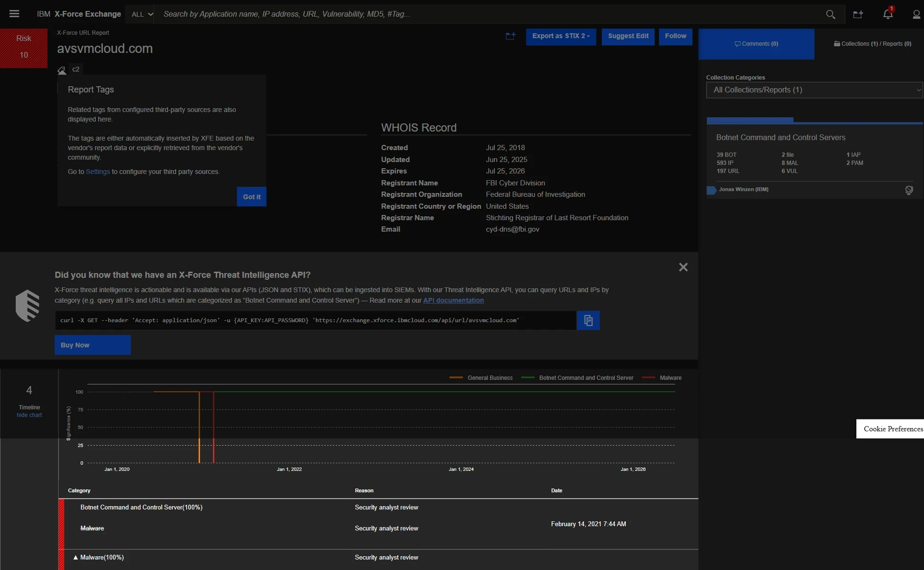Click the orange spike on timeline chart

point(199,427)
